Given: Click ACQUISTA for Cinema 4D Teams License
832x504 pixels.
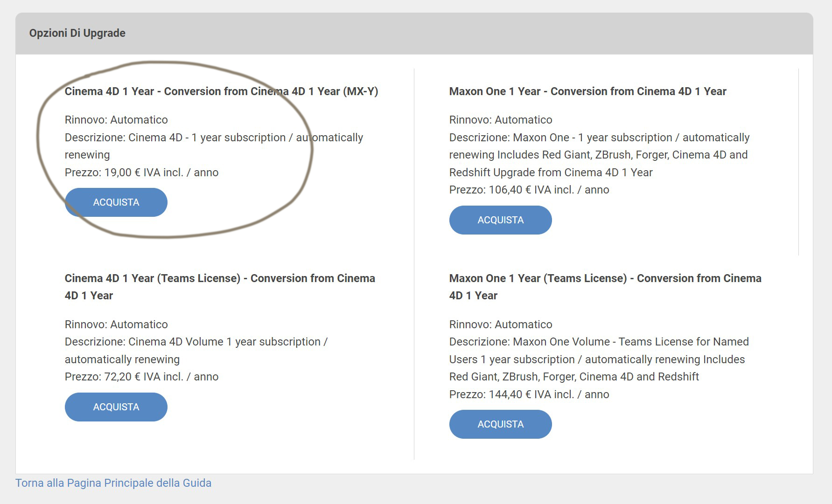Looking at the screenshot, I should click(x=116, y=407).
